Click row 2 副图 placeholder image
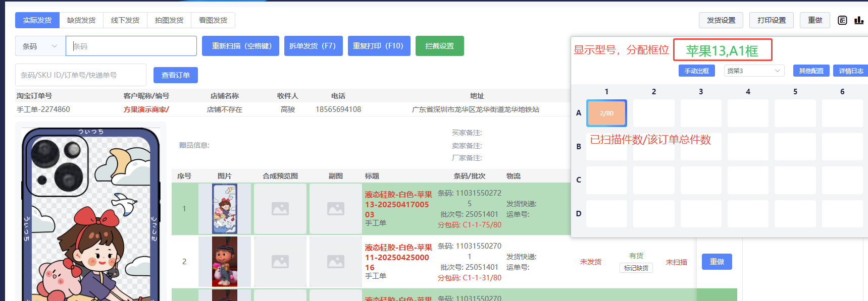Screen dimensions: 868x301 (x=336, y=262)
